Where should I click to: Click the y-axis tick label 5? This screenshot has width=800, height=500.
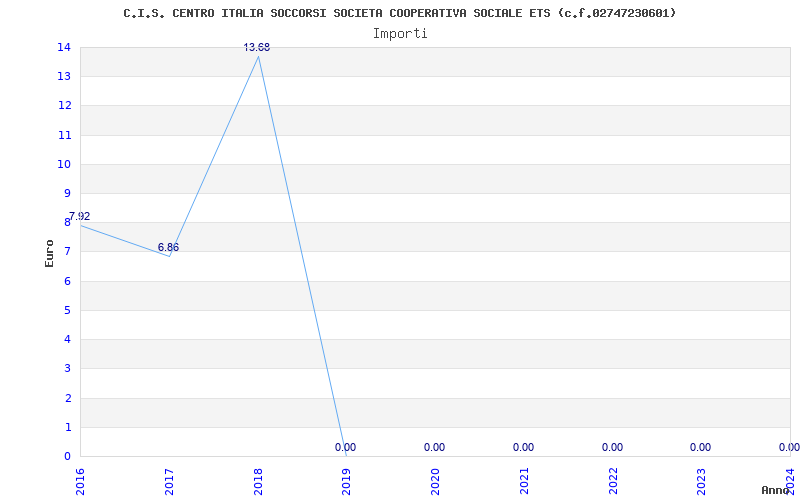67,310
